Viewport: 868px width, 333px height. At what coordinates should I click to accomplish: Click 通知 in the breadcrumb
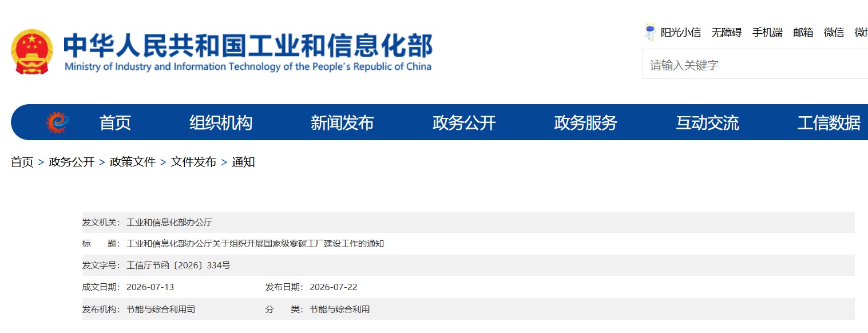click(243, 162)
